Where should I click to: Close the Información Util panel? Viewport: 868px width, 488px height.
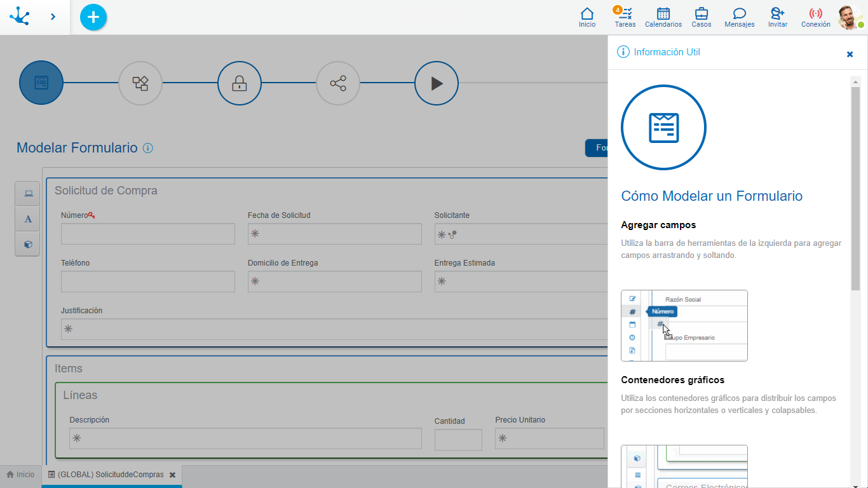pyautogui.click(x=850, y=54)
